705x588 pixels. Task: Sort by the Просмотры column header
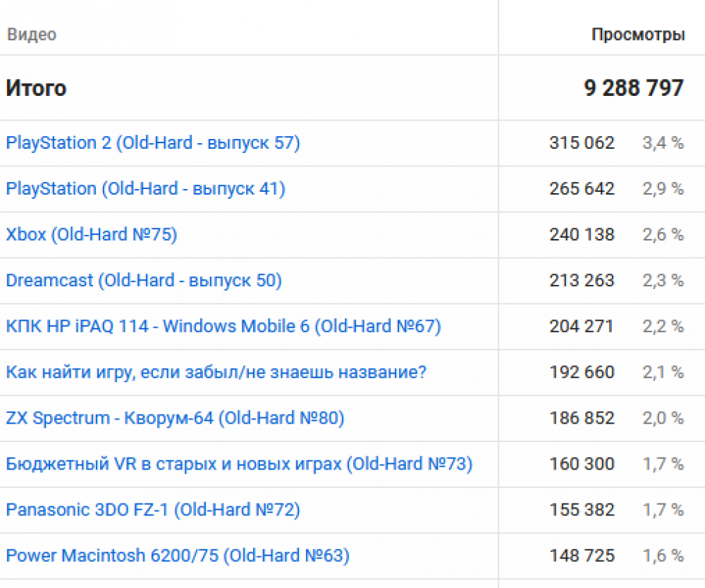(x=638, y=35)
